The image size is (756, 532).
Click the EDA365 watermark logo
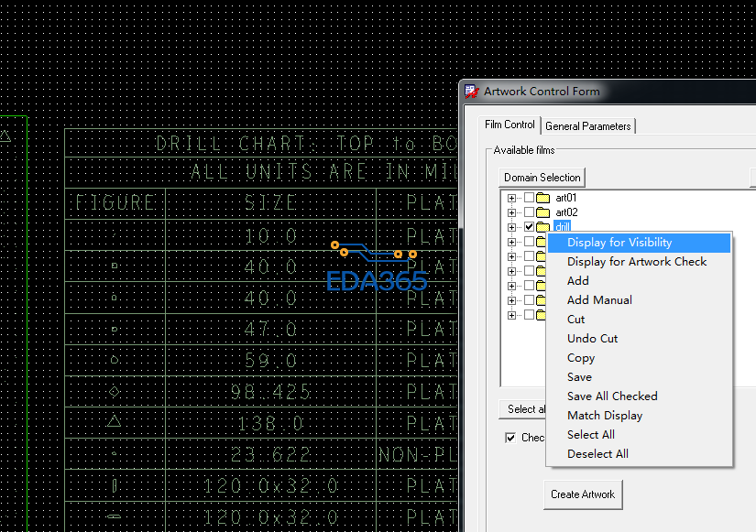(377, 269)
